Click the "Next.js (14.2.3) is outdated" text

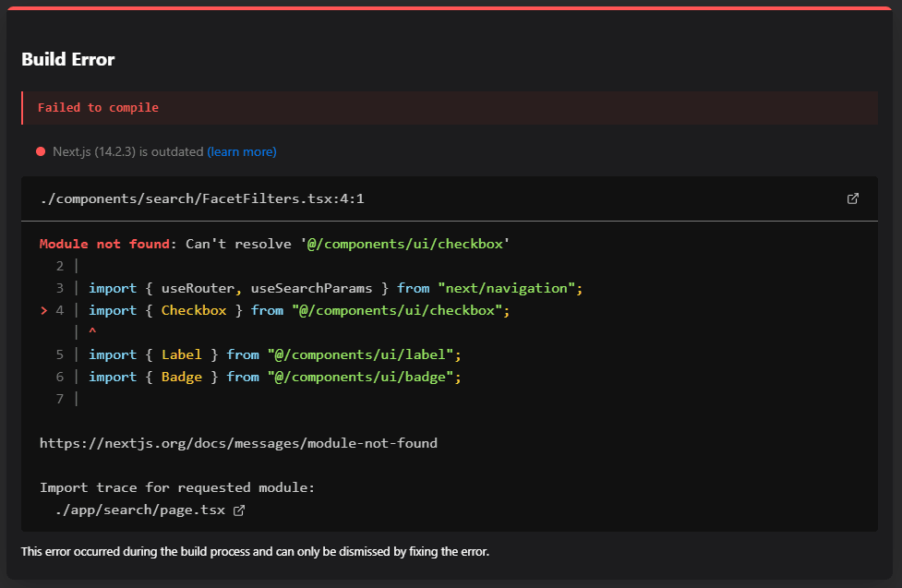click(x=127, y=151)
